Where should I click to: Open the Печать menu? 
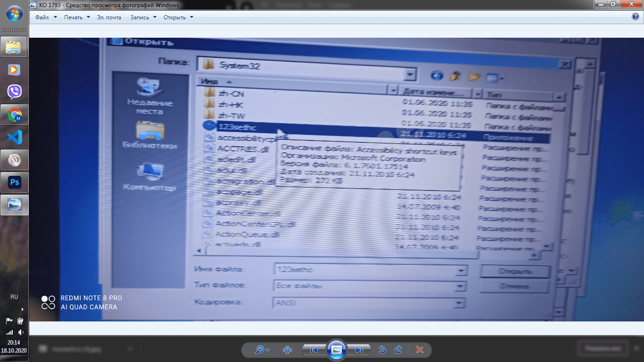[77, 17]
